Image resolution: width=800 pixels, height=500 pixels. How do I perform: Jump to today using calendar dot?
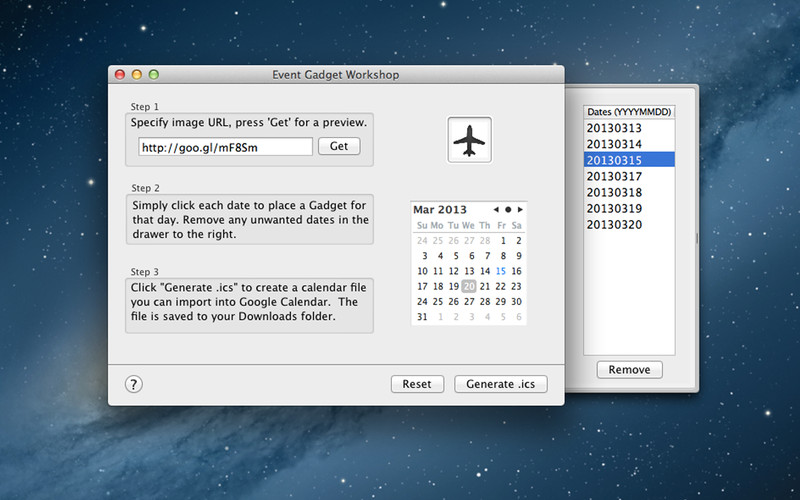tap(508, 210)
